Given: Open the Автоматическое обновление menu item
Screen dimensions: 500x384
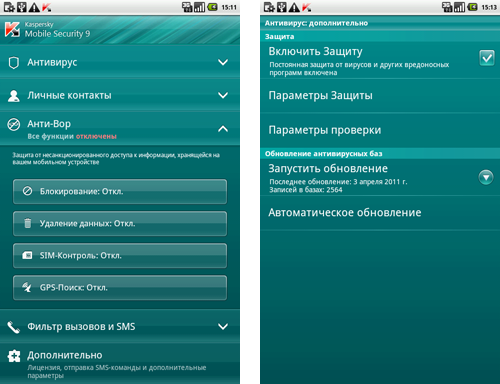Looking at the screenshot, I should click(x=380, y=213).
